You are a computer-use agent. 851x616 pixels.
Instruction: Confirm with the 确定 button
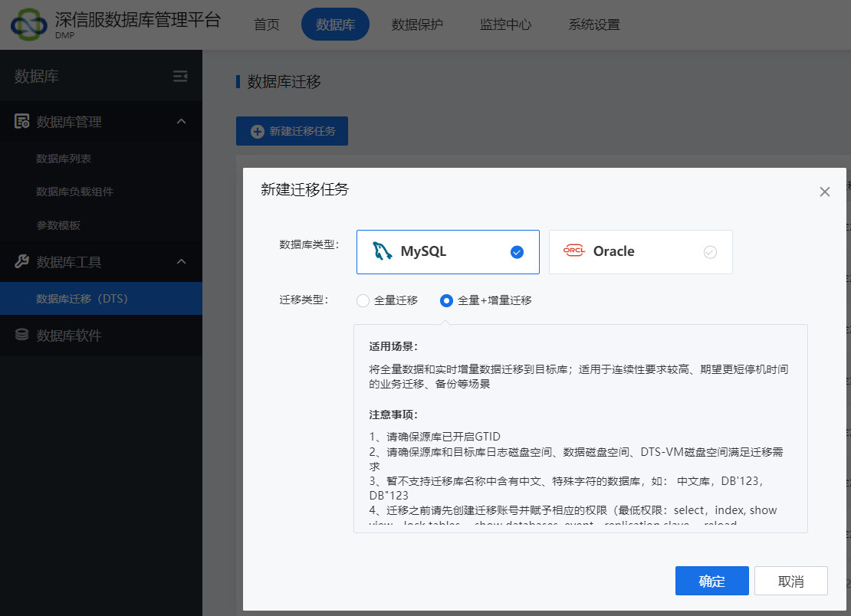711,581
